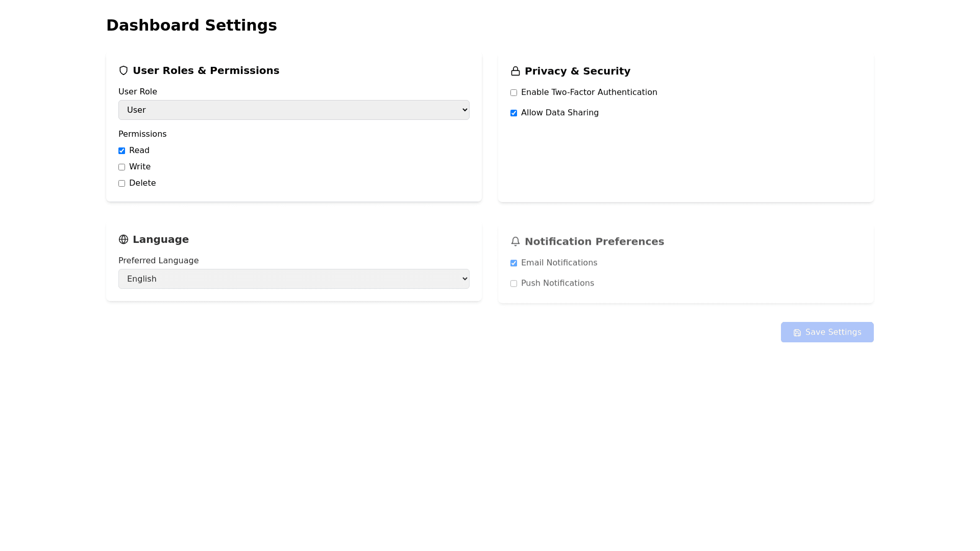The width and height of the screenshot is (980, 551).
Task: Open the Preferred Language dropdown
Action: [x=293, y=279]
